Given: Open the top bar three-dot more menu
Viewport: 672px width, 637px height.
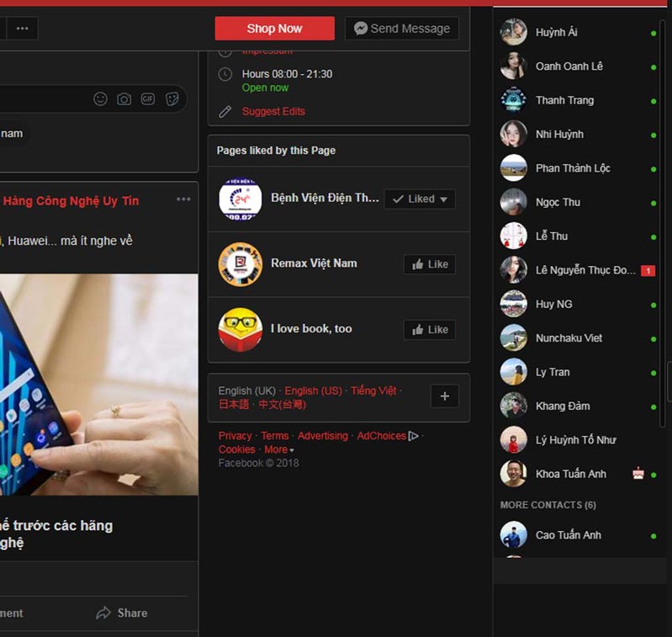Looking at the screenshot, I should (22, 29).
